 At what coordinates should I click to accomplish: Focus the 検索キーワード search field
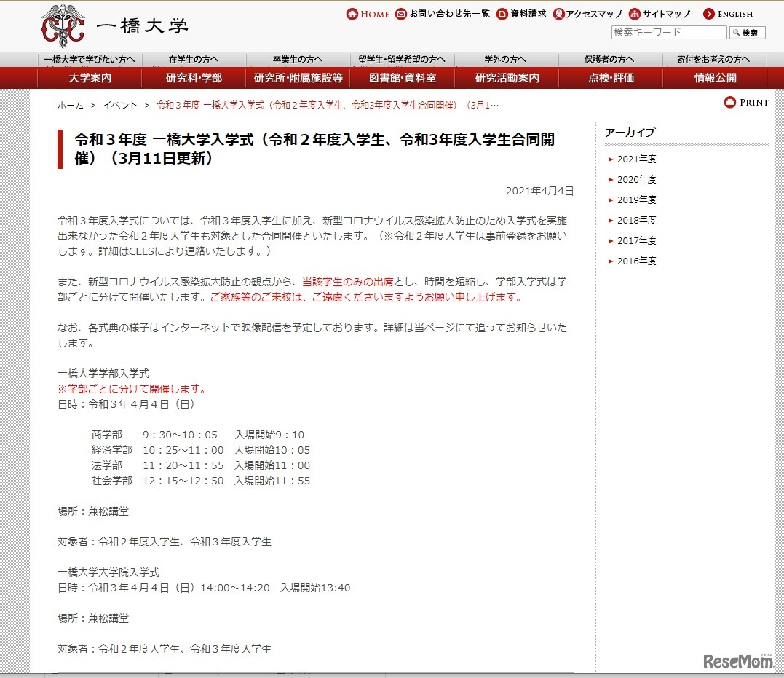coord(669,33)
